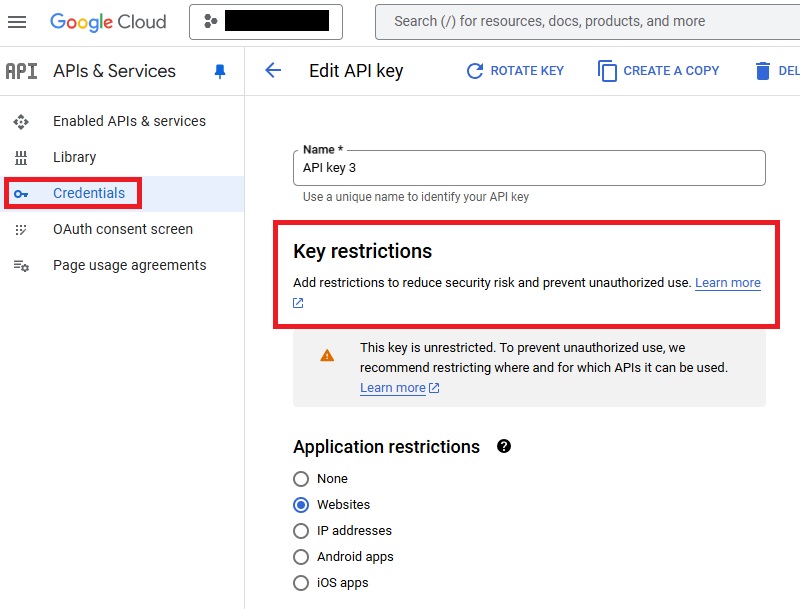Viewport: 800px width, 609px height.
Task: Click the Rotate Key refresh icon
Action: tap(475, 71)
